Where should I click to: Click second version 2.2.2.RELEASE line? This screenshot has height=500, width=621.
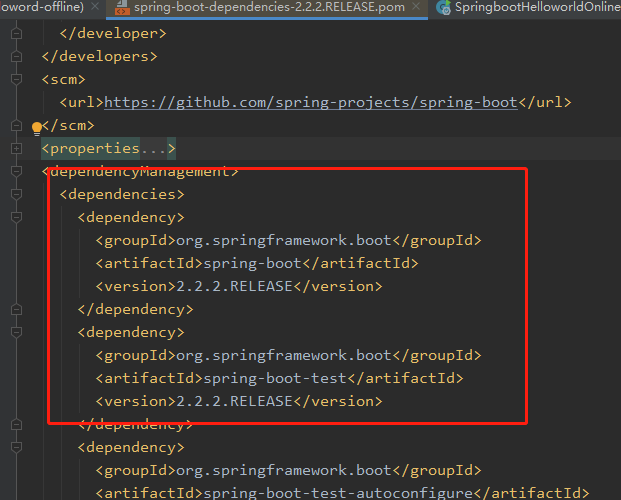pyautogui.click(x=239, y=401)
